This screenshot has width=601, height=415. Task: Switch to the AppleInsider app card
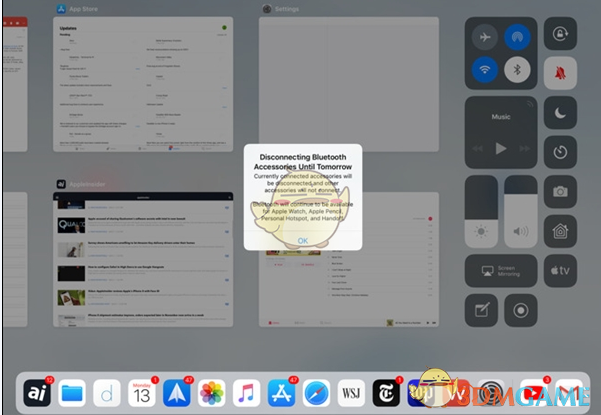pos(143,259)
